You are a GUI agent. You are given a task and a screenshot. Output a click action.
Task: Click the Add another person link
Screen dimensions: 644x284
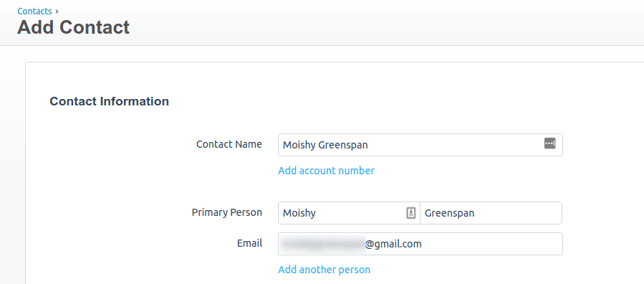pyautogui.click(x=324, y=270)
